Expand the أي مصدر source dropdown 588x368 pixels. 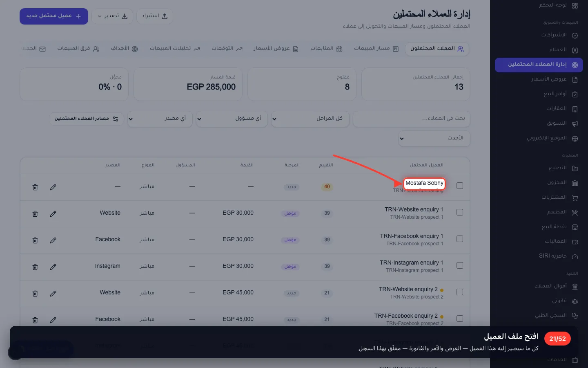[160, 119]
